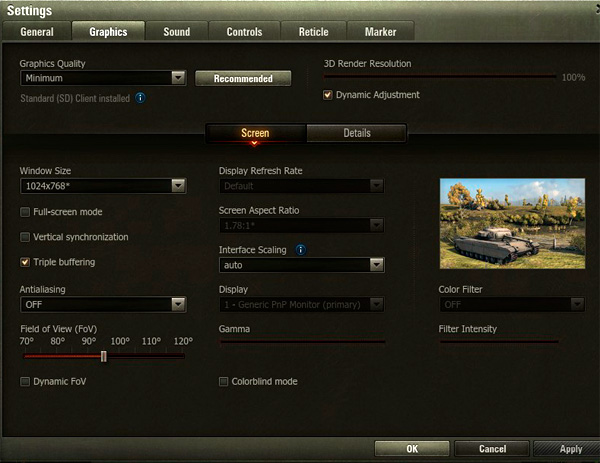
Task: Click info icon beside Interface Scaling
Action: 301,249
